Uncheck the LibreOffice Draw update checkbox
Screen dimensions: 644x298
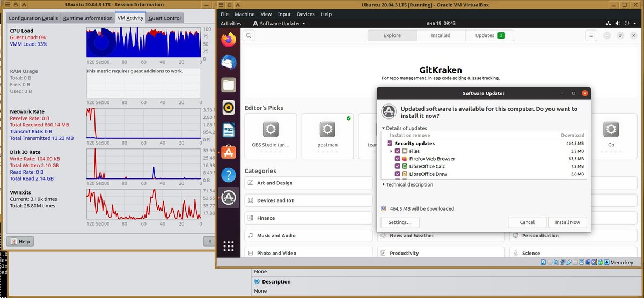pyautogui.click(x=398, y=174)
